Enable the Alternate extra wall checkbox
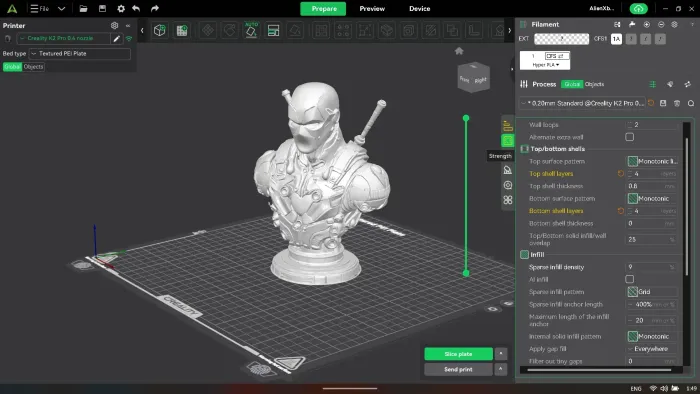Viewport: 700px width, 394px height. (629, 137)
